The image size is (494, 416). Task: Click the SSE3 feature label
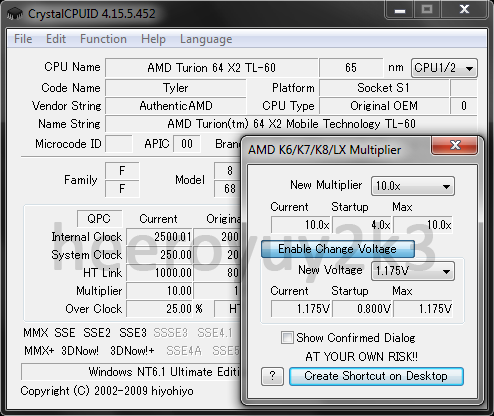[x=133, y=333]
